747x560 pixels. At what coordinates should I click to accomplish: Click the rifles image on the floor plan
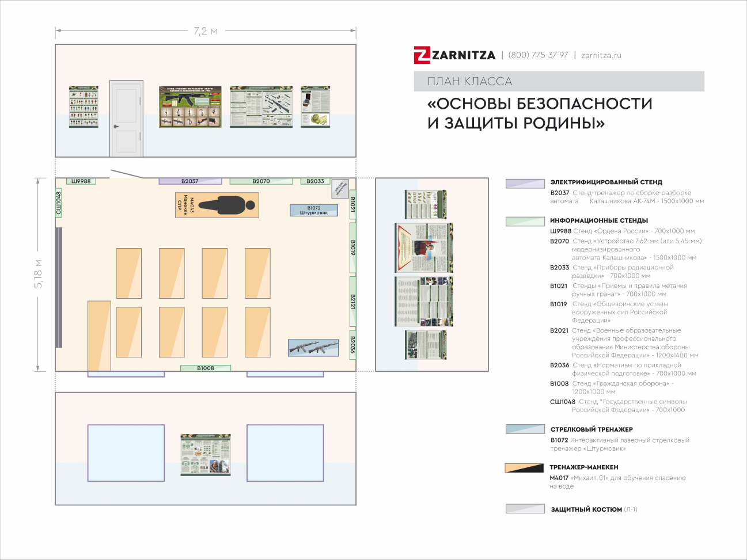pyautogui.click(x=313, y=348)
